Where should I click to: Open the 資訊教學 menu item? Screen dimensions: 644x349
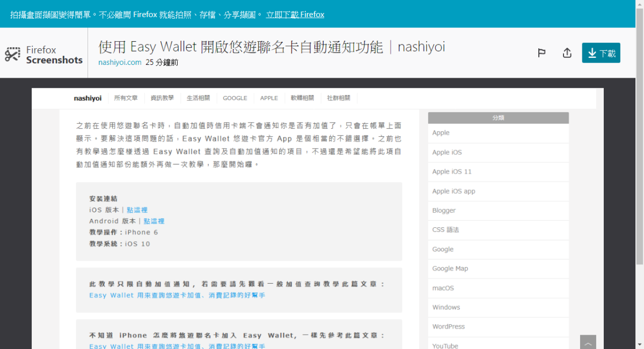click(x=162, y=98)
